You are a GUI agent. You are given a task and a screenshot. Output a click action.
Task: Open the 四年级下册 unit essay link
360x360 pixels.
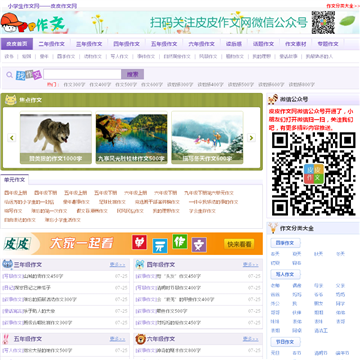[46, 193]
